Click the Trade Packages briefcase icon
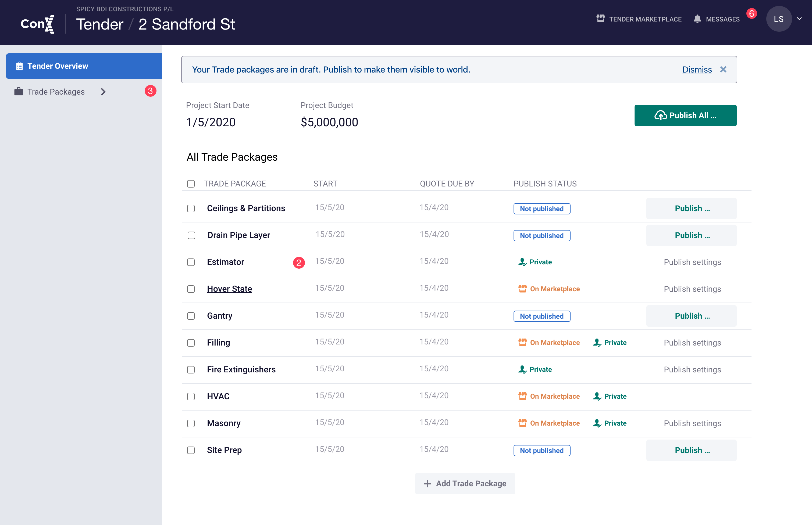This screenshot has height=525, width=812. pyautogui.click(x=19, y=92)
